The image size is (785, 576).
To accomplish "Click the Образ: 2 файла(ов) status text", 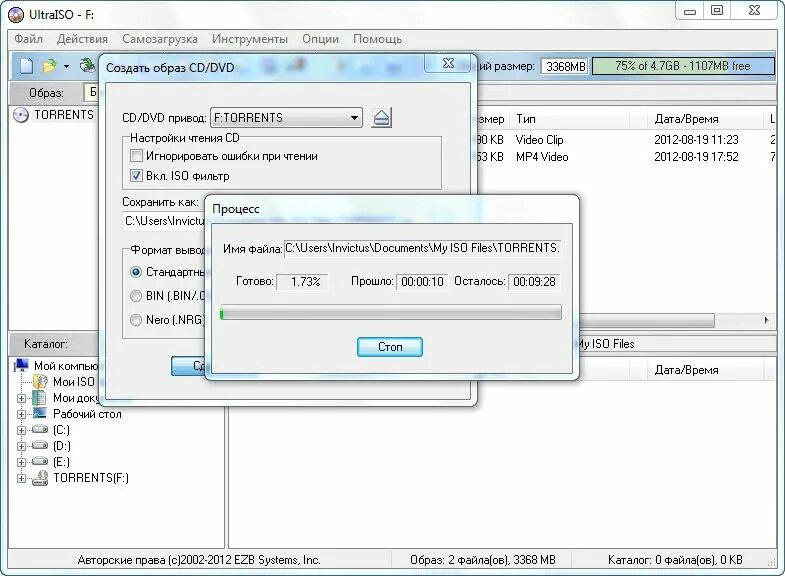I will pyautogui.click(x=483, y=560).
